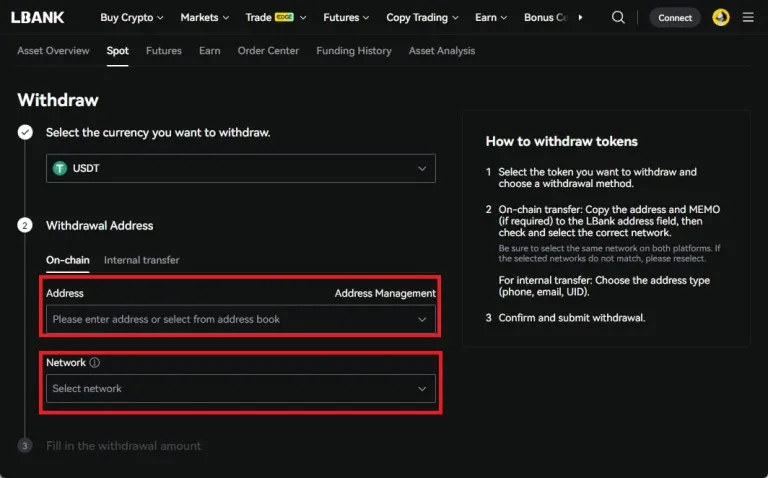Switch to the Funding History tab

[x=354, y=51]
